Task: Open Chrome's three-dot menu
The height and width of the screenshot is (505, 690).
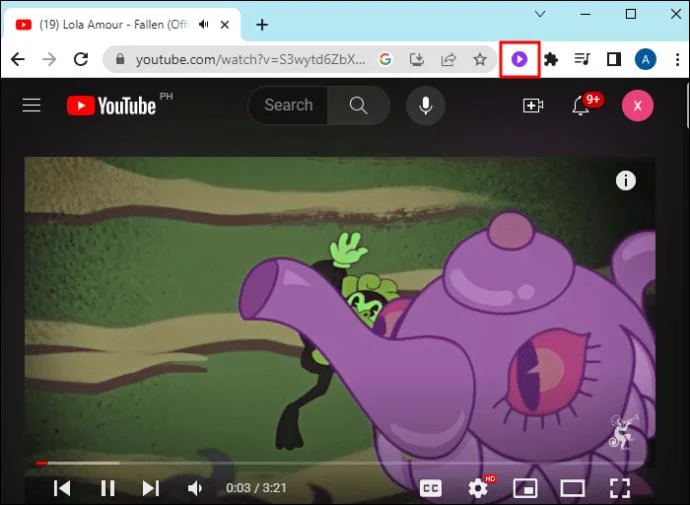Action: click(x=678, y=59)
